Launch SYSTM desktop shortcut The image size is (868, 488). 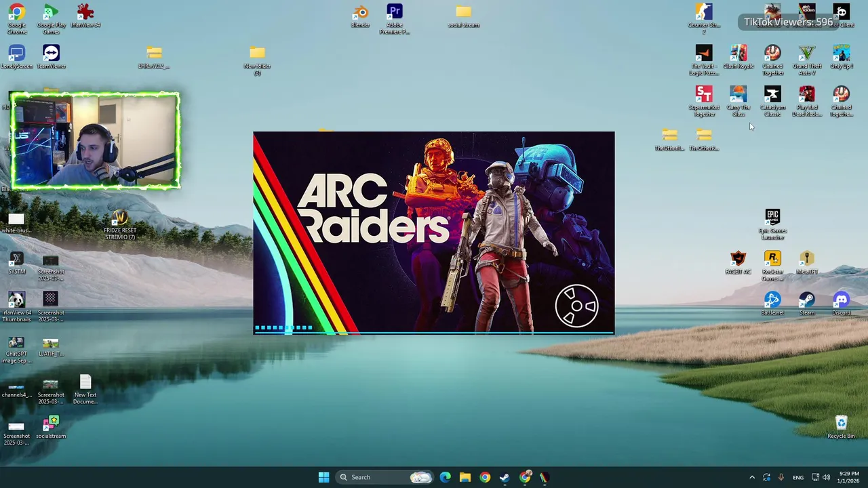[x=17, y=263]
